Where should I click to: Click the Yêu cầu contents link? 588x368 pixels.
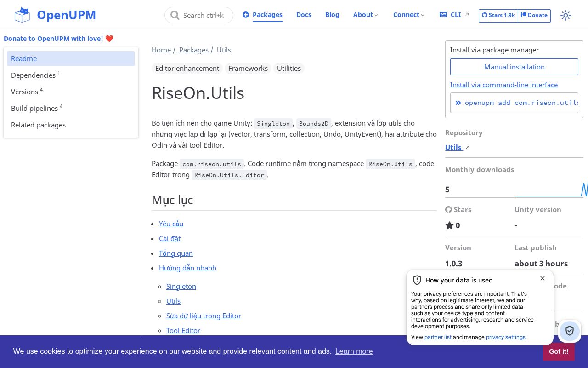click(171, 224)
